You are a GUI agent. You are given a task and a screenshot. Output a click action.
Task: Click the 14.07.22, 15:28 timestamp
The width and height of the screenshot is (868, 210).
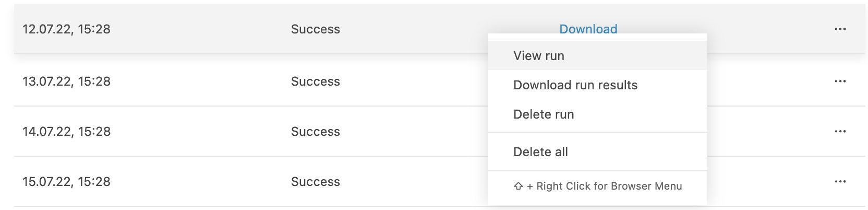coord(66,132)
